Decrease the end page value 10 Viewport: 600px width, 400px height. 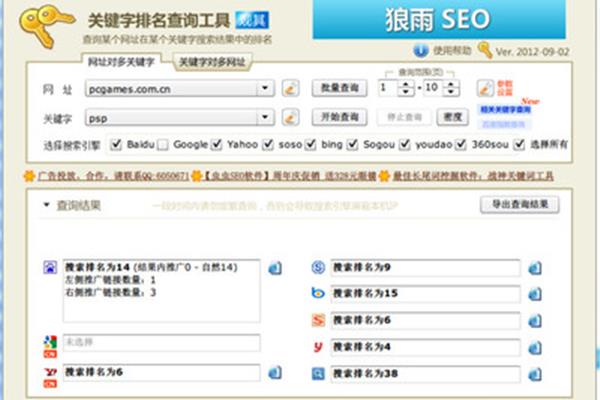451,92
